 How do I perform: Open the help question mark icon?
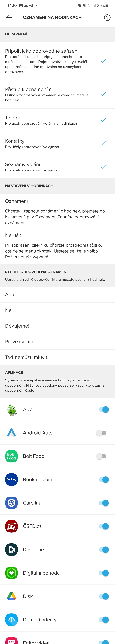(107, 17)
